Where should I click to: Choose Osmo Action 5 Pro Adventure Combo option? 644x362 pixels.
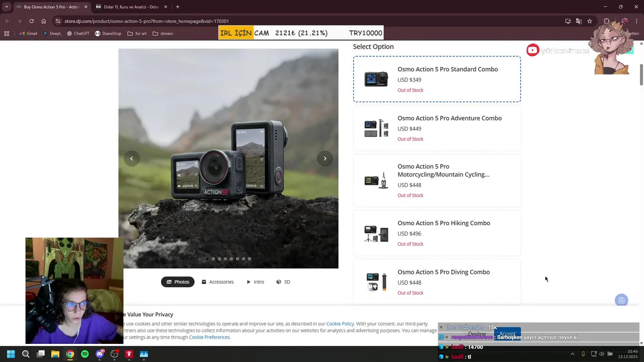point(437,128)
